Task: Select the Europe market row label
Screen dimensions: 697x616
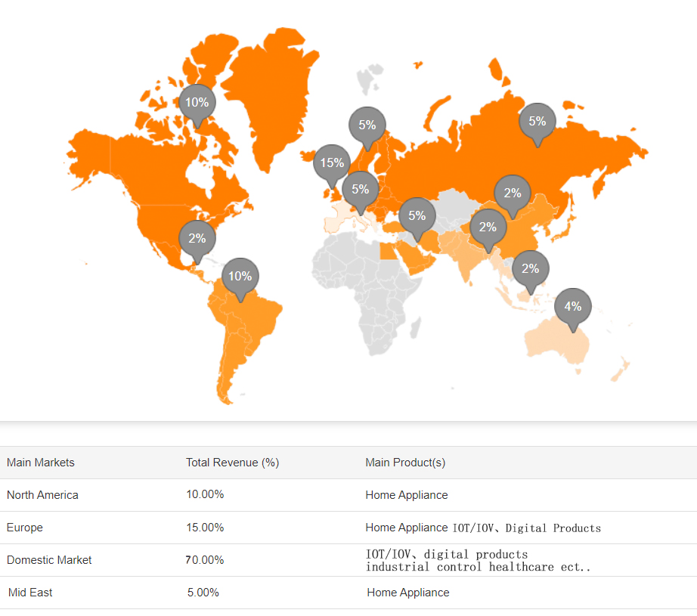Action: (25, 528)
